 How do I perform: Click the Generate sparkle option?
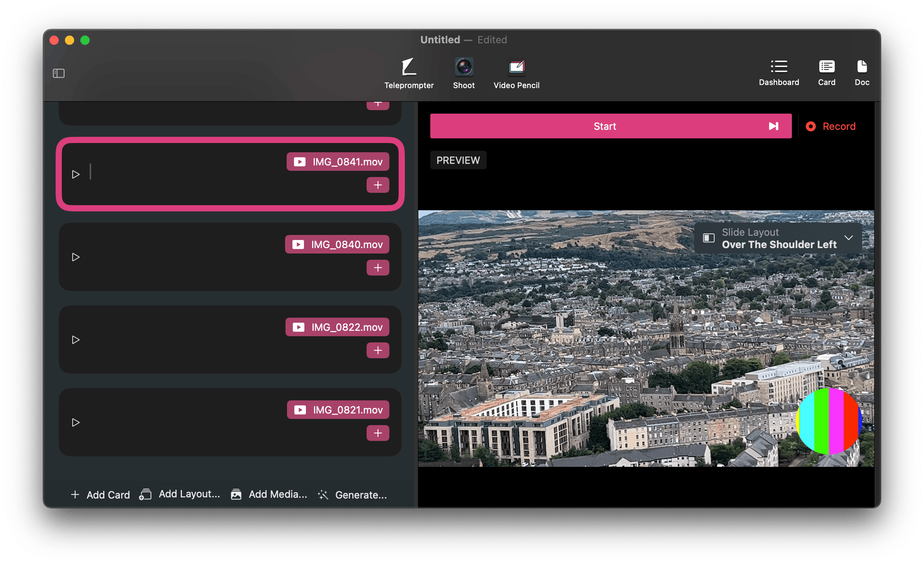[x=352, y=495]
